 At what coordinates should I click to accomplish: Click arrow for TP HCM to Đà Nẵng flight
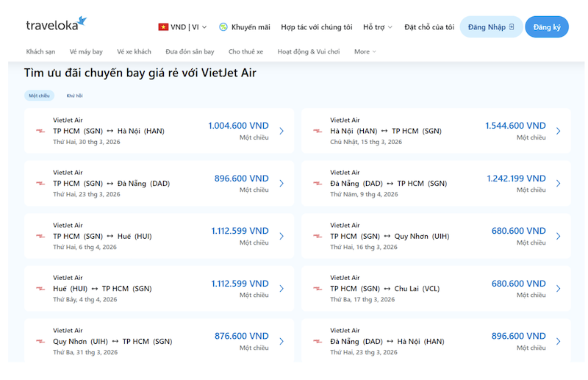pyautogui.click(x=282, y=184)
